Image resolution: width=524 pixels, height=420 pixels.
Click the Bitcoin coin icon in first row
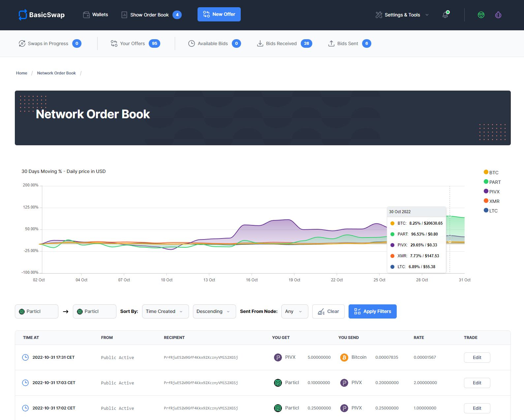click(x=344, y=357)
